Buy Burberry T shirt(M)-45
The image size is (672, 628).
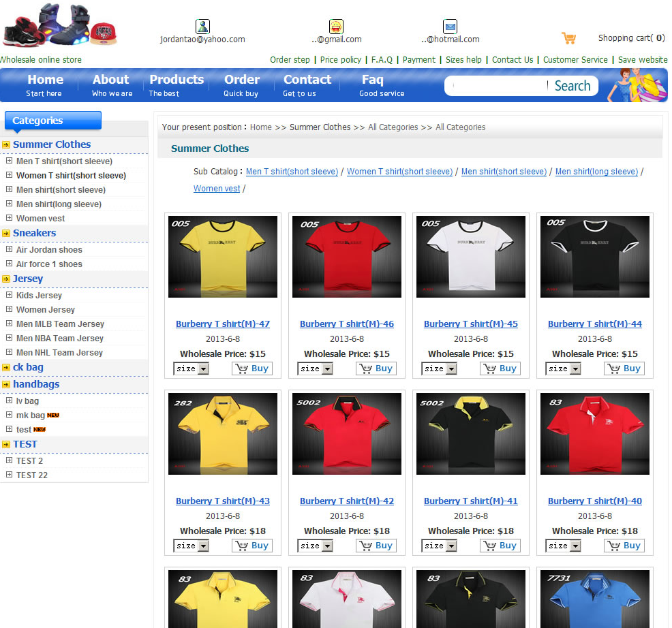click(x=500, y=368)
